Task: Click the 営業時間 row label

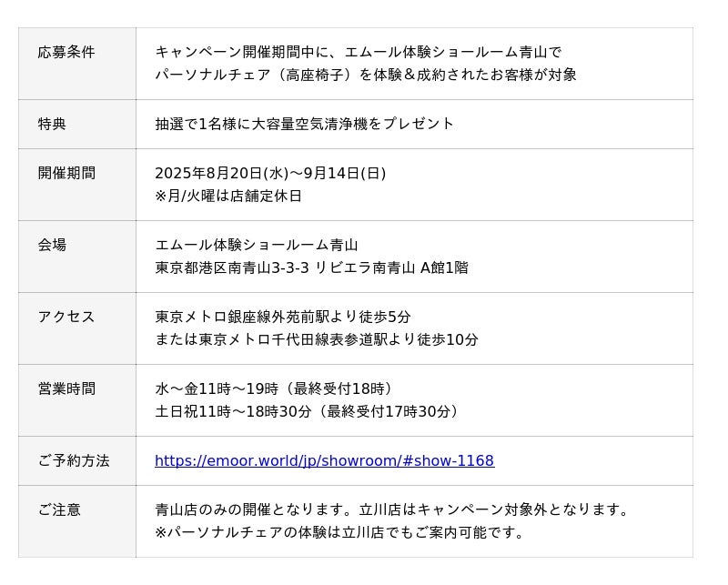Action: point(66,389)
